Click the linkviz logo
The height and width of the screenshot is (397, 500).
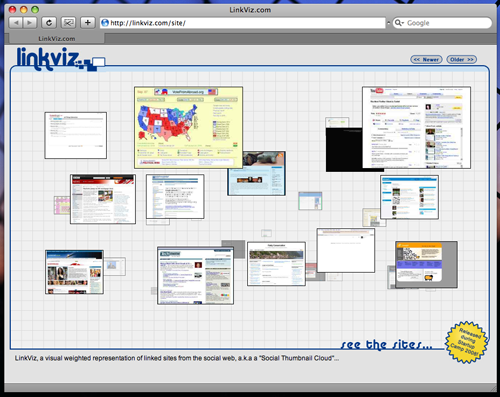pyautogui.click(x=60, y=59)
